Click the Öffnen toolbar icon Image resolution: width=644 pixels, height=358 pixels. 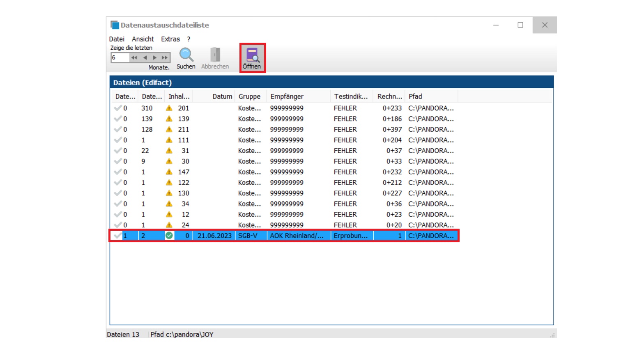pos(252,55)
